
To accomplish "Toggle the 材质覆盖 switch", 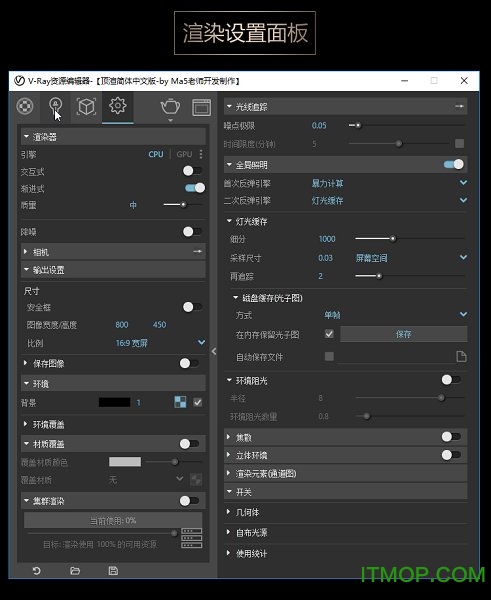I will 189,443.
